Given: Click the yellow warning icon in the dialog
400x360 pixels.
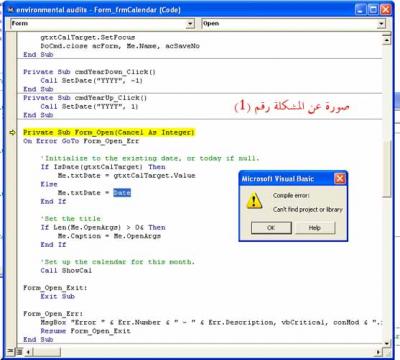Looking at the screenshot, I should (x=254, y=201).
